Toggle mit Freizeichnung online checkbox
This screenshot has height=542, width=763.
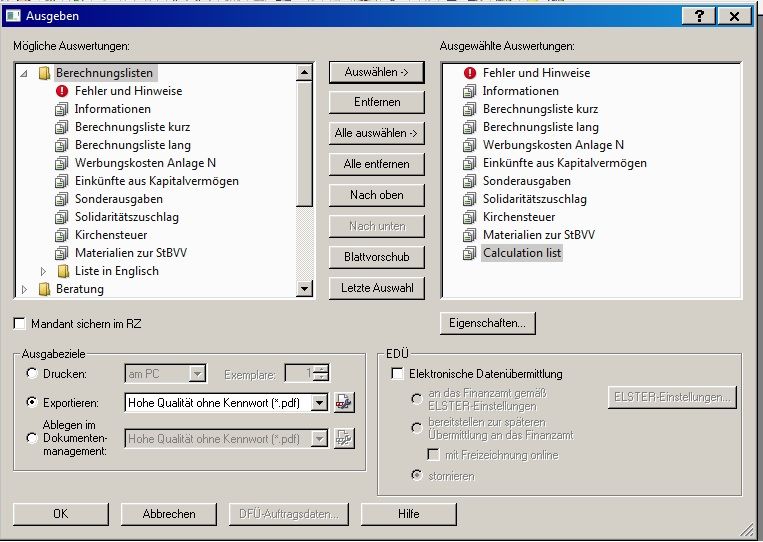433,455
